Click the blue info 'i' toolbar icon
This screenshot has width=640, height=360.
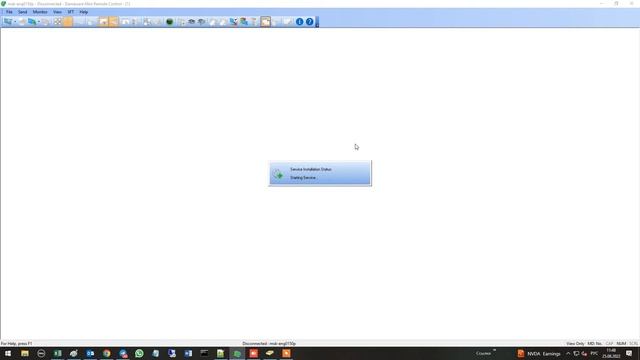299,22
